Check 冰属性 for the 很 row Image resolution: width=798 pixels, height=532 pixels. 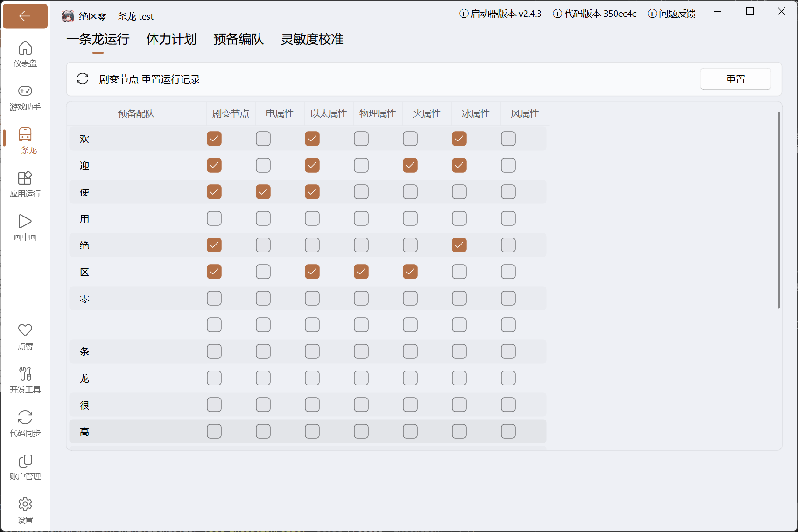coord(459,405)
